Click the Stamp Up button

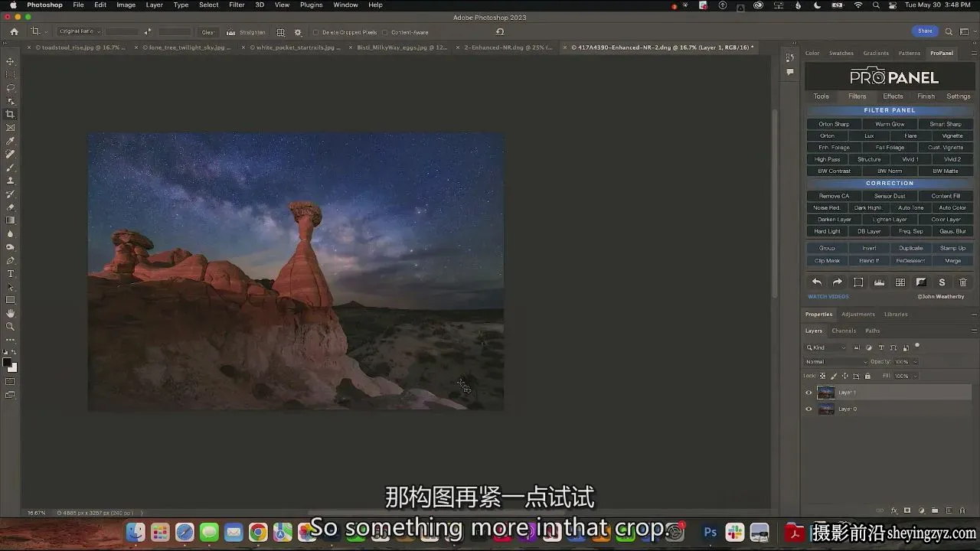click(x=952, y=248)
